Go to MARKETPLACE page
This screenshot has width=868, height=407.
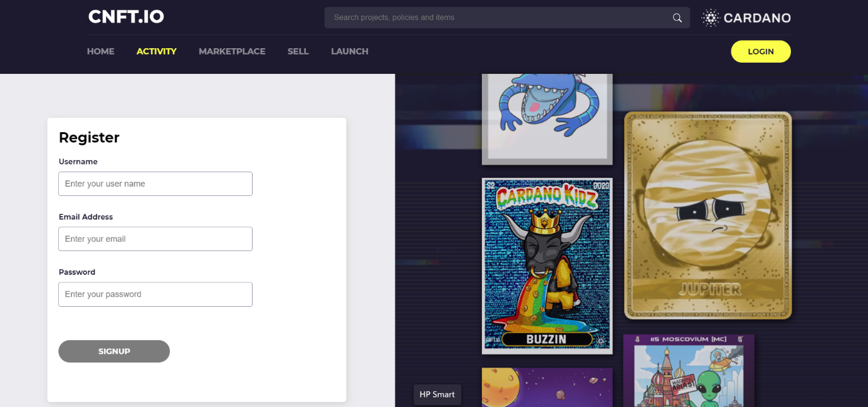tap(232, 51)
